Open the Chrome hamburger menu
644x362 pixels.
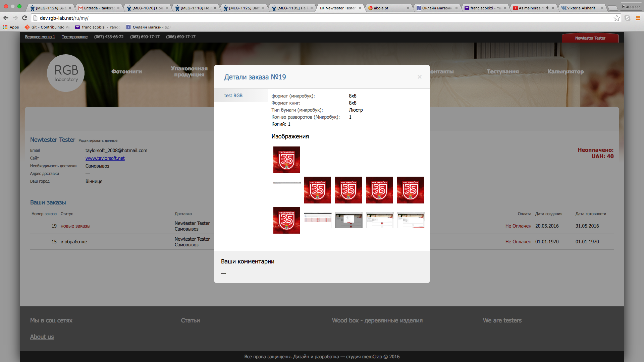[638, 18]
